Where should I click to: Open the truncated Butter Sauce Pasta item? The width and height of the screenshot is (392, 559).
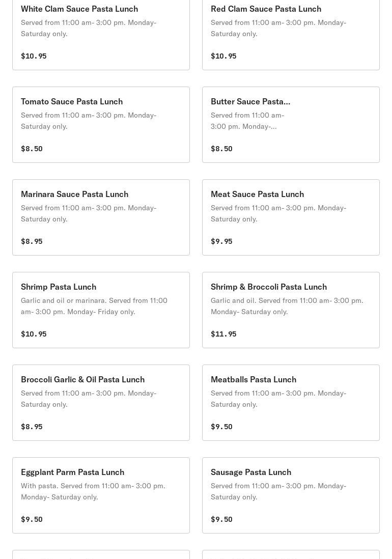(x=291, y=125)
